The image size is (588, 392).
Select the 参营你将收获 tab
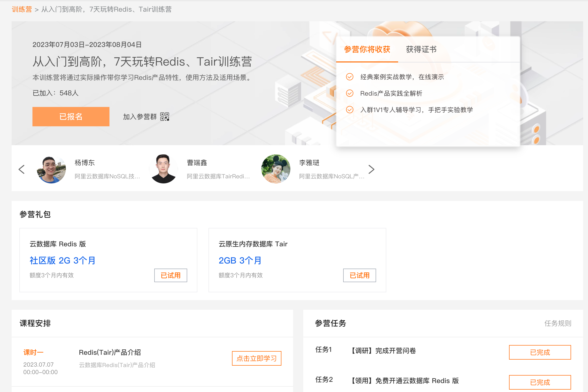pyautogui.click(x=367, y=49)
